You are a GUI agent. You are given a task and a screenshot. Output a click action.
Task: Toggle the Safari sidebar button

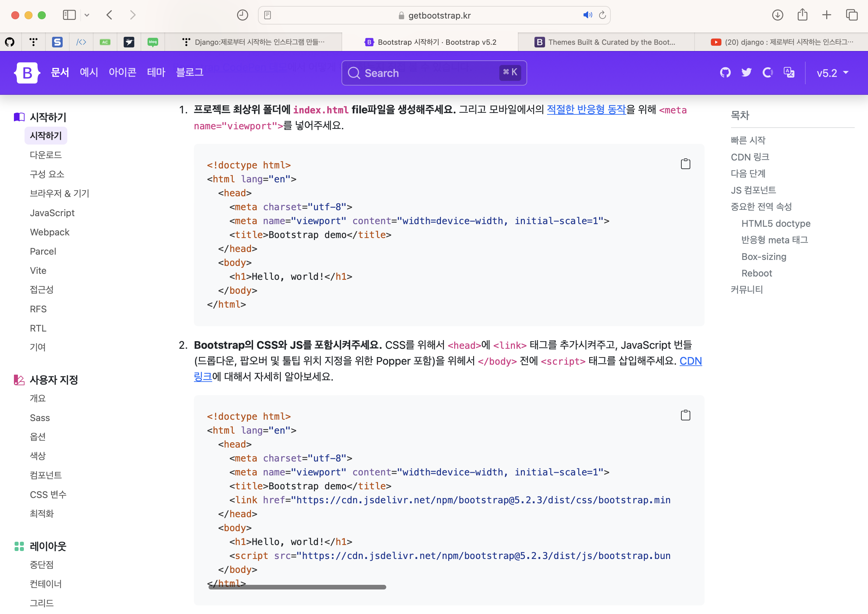click(69, 15)
